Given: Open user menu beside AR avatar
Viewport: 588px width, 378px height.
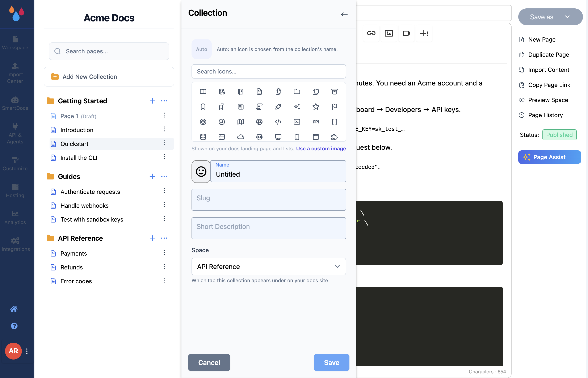Looking at the screenshot, I should pyautogui.click(x=27, y=351).
